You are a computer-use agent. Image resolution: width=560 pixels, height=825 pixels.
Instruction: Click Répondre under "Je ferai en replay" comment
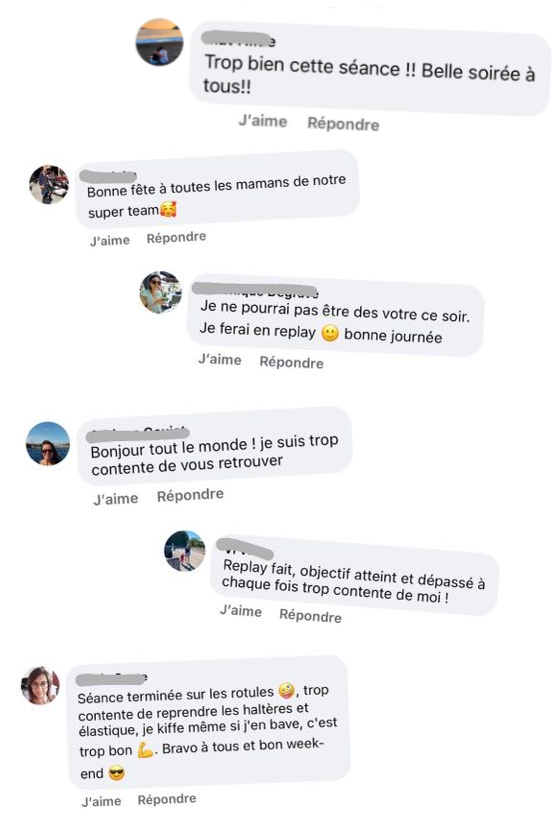coord(292,362)
